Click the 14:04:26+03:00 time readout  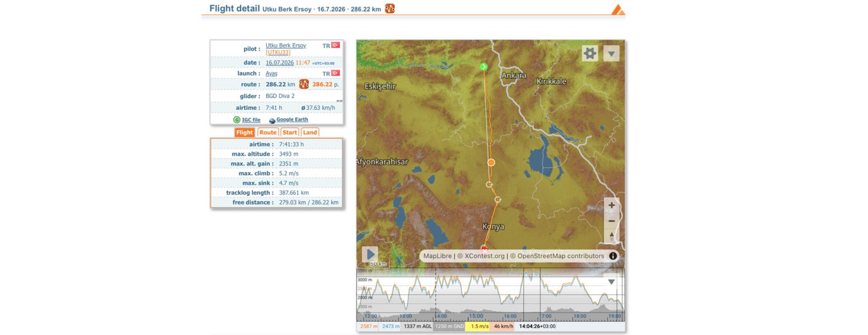point(537,326)
